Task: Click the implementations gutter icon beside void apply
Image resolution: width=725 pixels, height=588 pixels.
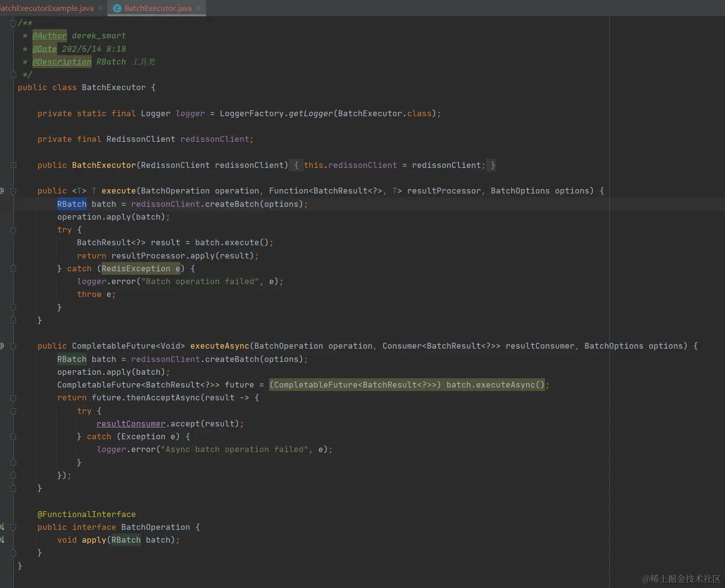Action: coord(2,540)
